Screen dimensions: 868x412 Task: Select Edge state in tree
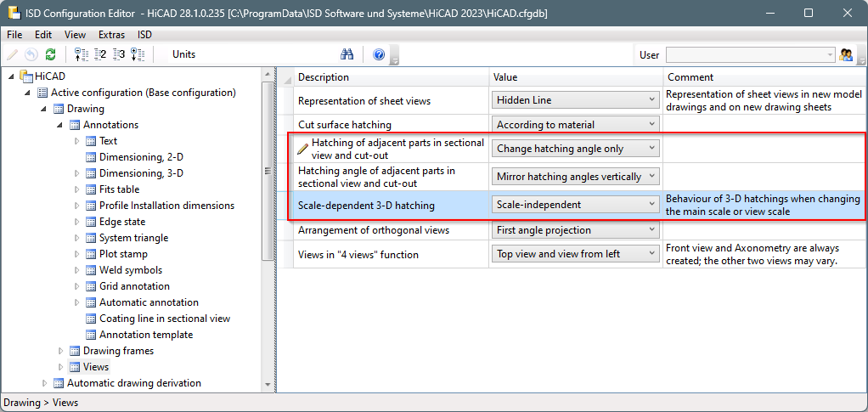[x=122, y=222]
